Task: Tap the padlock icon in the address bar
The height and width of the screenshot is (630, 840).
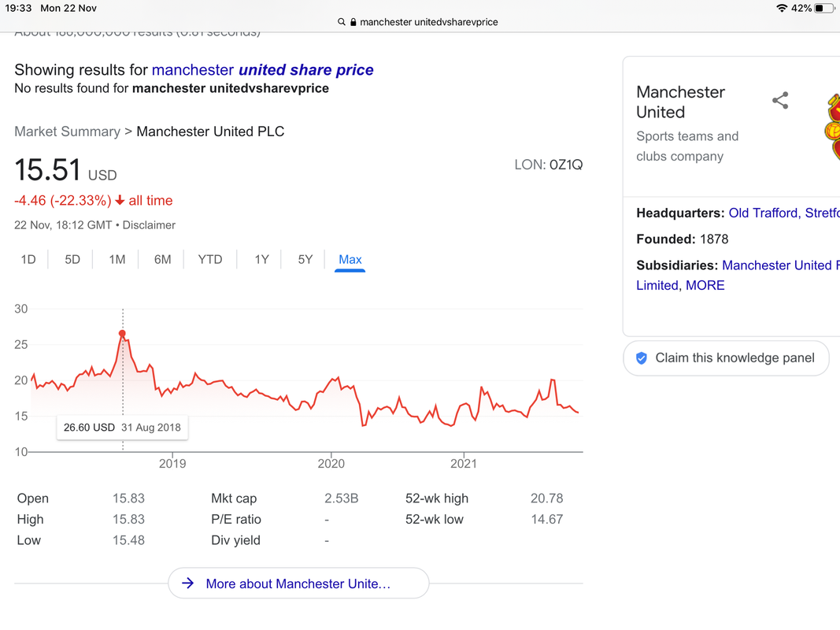Action: click(353, 22)
